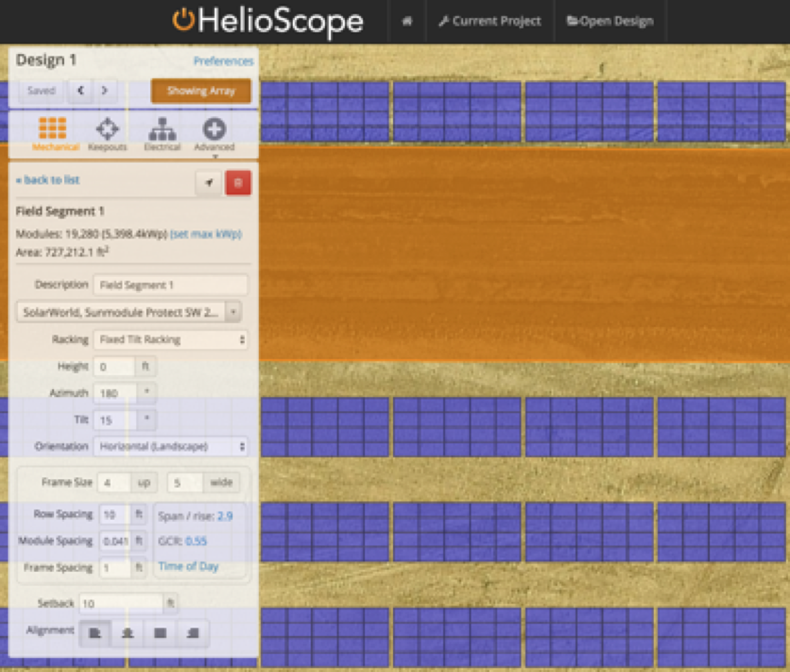Select right alignment icon

pos(193,633)
